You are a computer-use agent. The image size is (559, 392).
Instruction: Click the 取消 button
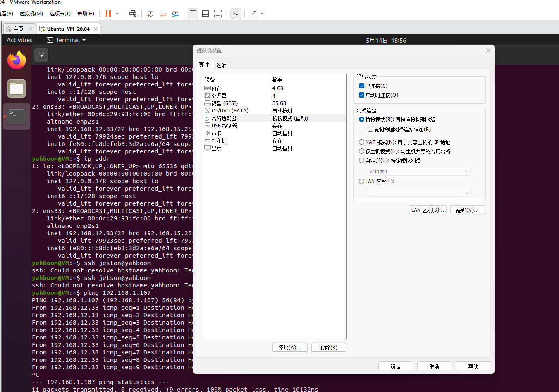(x=435, y=366)
